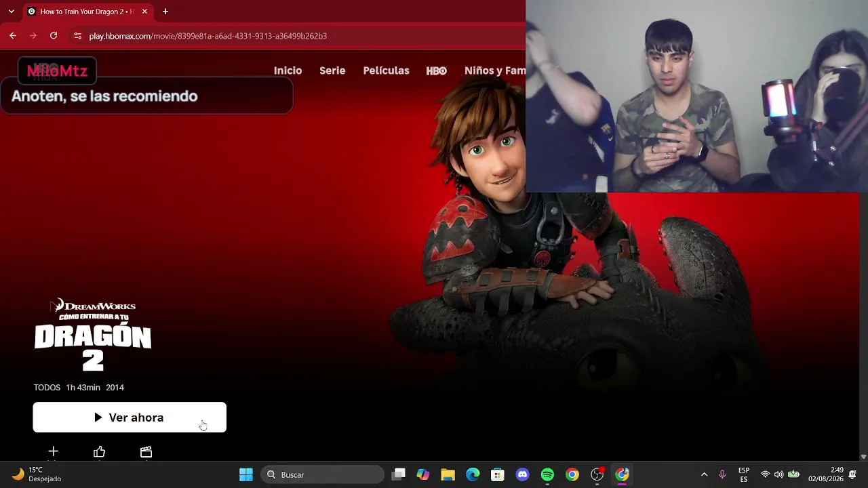Open the volume control tray icon
This screenshot has width=868, height=488.
coord(778,474)
